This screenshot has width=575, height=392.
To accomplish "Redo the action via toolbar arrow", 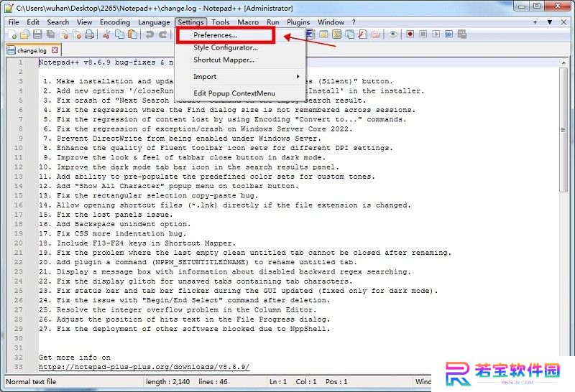I will point(163,34).
